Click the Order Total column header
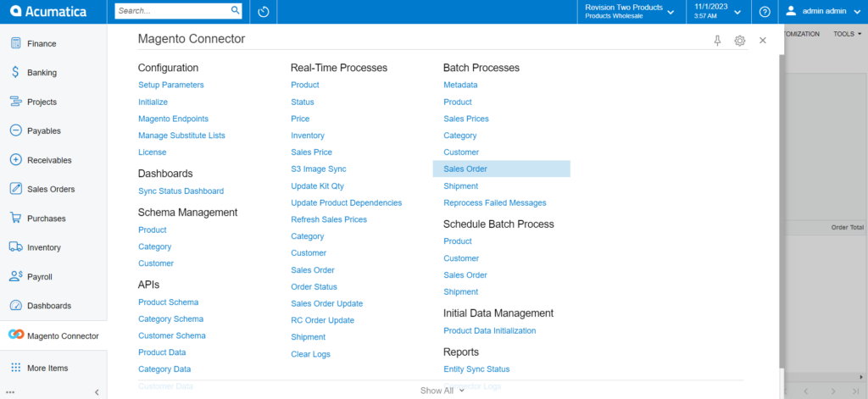This screenshot has width=868, height=399. pos(848,227)
